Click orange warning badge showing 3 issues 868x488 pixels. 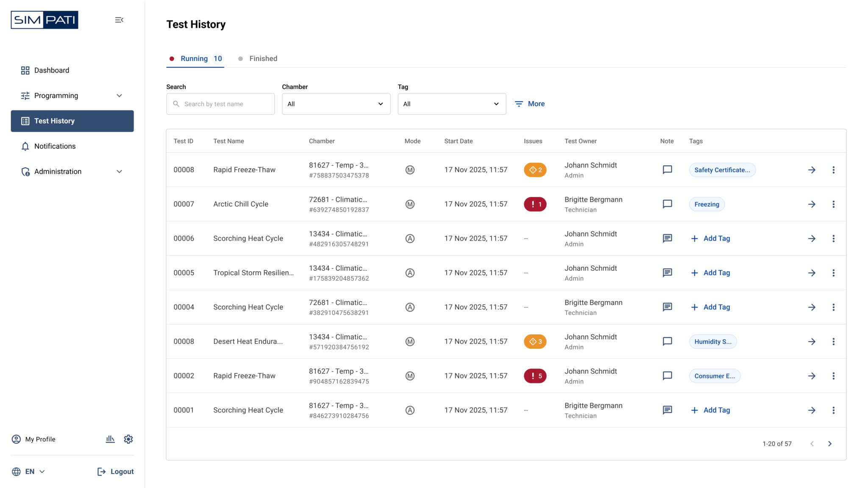coord(535,341)
